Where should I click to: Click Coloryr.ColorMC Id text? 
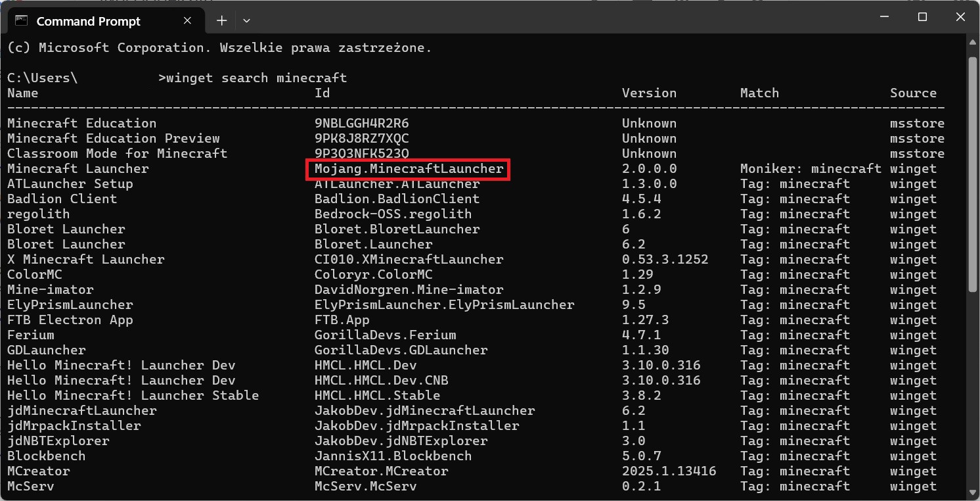point(373,275)
